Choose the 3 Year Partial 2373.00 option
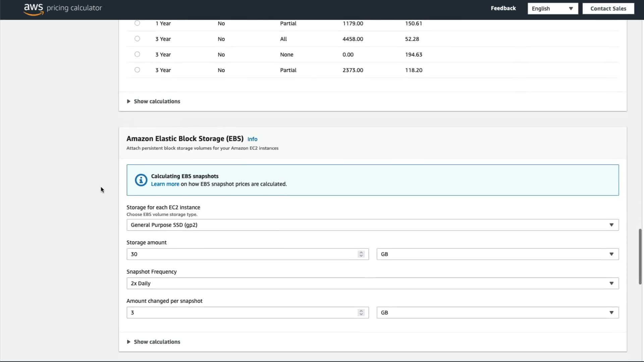Viewport: 644px width, 362px height. [x=137, y=70]
